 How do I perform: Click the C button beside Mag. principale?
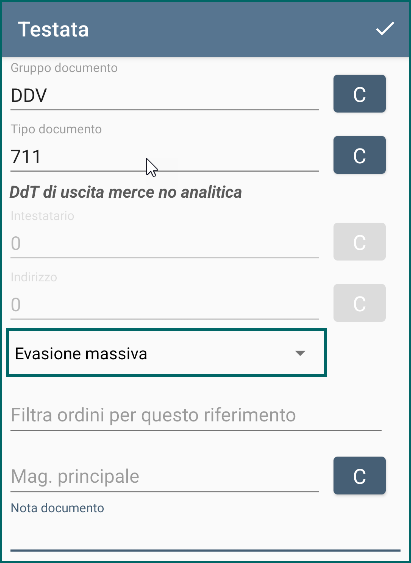[359, 475]
